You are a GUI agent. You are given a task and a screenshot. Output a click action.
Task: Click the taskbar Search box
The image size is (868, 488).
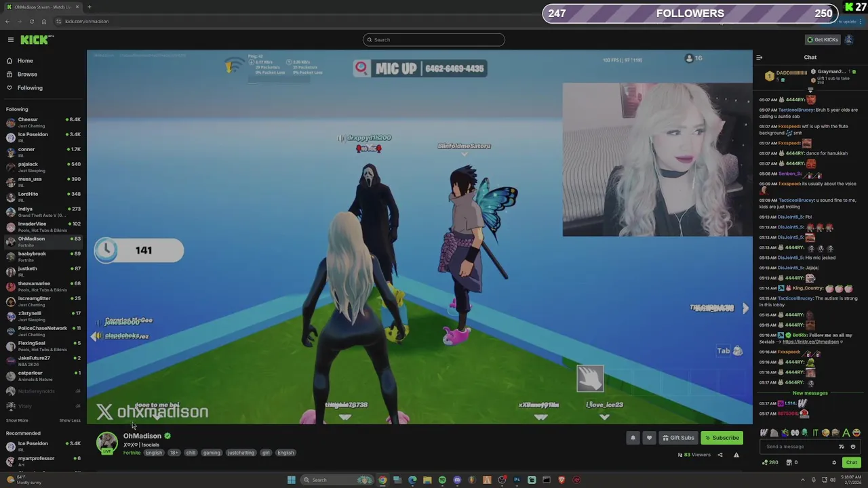337,480
